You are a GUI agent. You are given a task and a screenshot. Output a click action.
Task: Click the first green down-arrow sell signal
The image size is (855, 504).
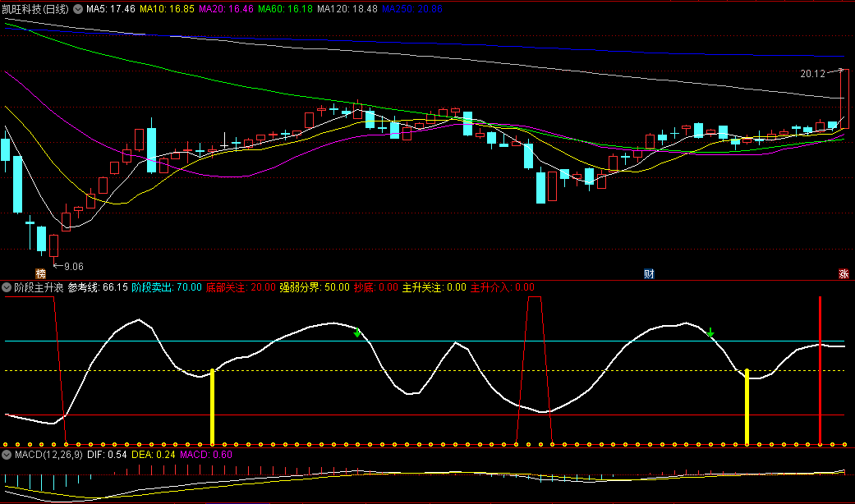pyautogui.click(x=357, y=332)
